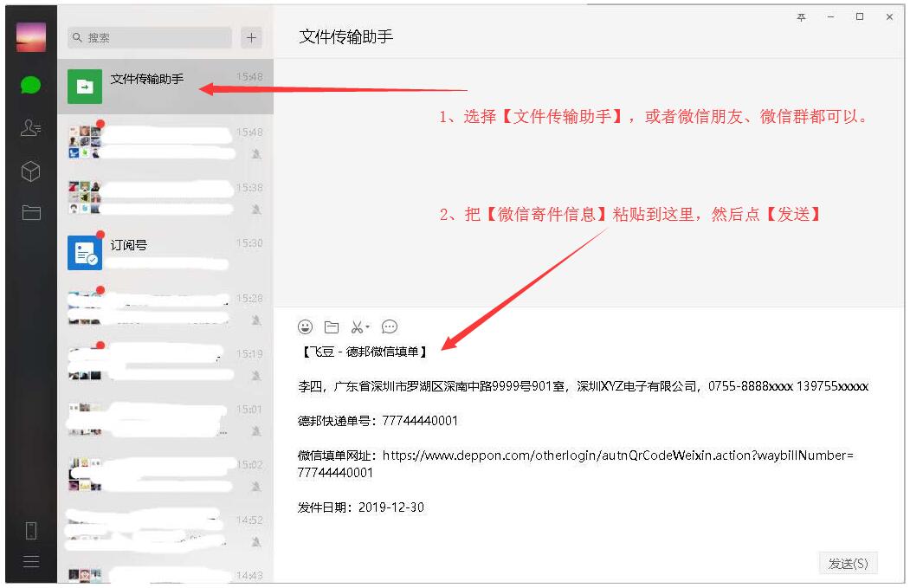Pin the window on top
This screenshot has height=588, width=910.
pos(801,17)
